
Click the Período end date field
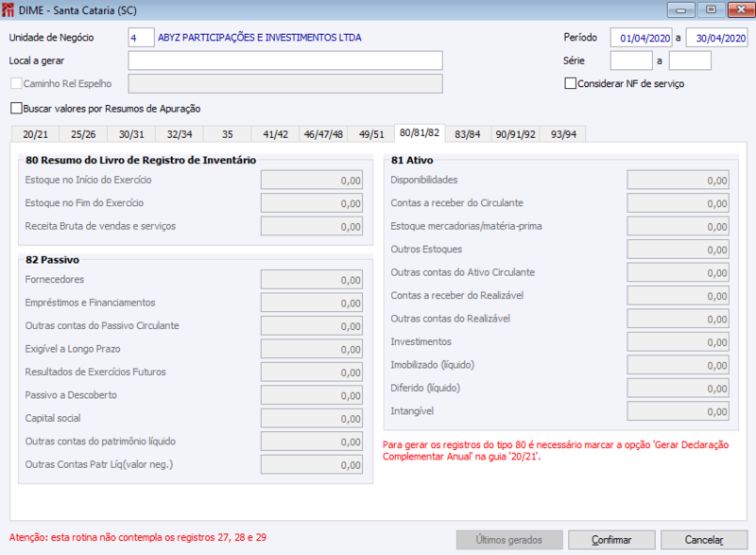(x=714, y=37)
